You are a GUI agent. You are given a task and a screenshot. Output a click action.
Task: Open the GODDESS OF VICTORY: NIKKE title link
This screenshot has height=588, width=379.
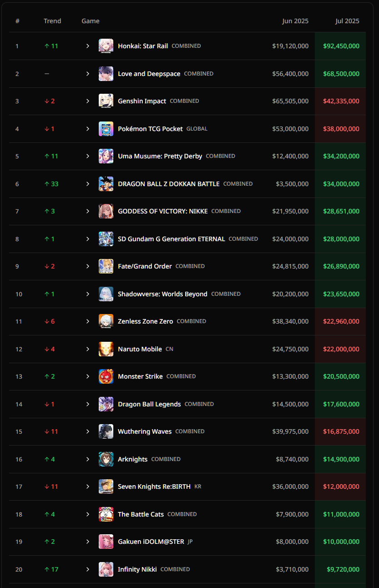pos(162,211)
